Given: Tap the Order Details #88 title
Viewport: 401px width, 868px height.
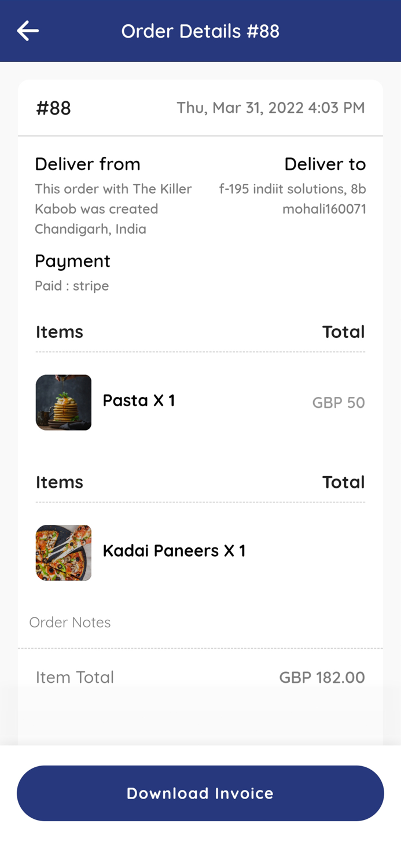Looking at the screenshot, I should 200,31.
